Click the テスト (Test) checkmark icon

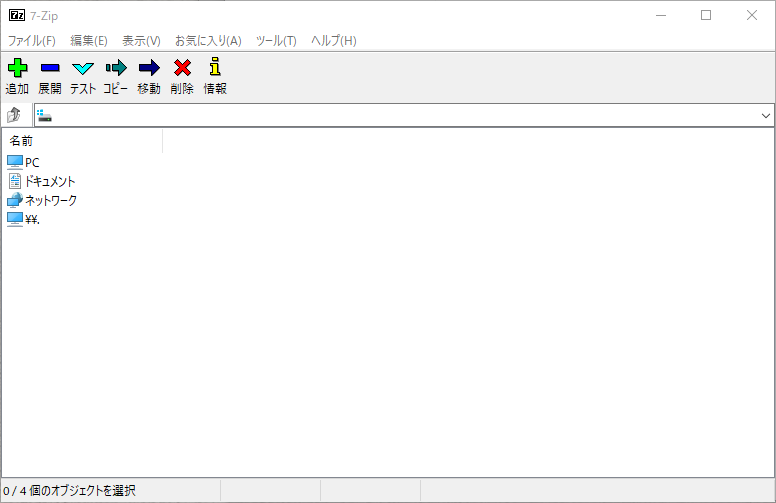click(83, 69)
